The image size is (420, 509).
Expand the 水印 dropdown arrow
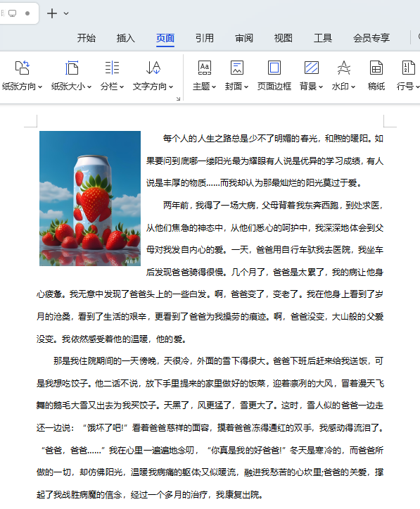pos(353,87)
